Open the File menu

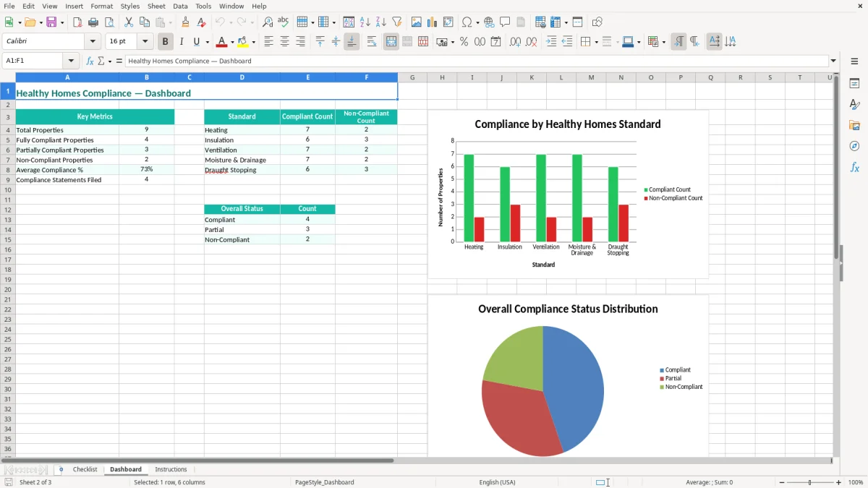tap(9, 6)
